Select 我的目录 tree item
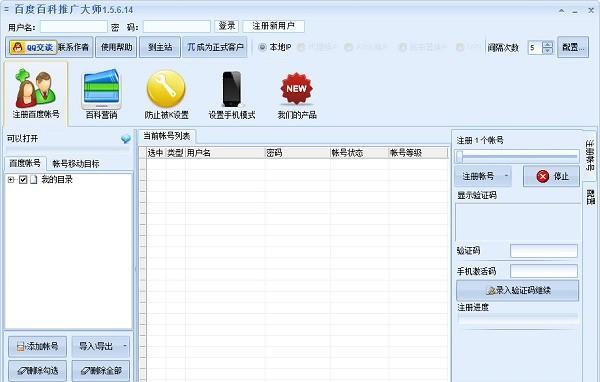The height and width of the screenshot is (382, 600). coord(57,180)
